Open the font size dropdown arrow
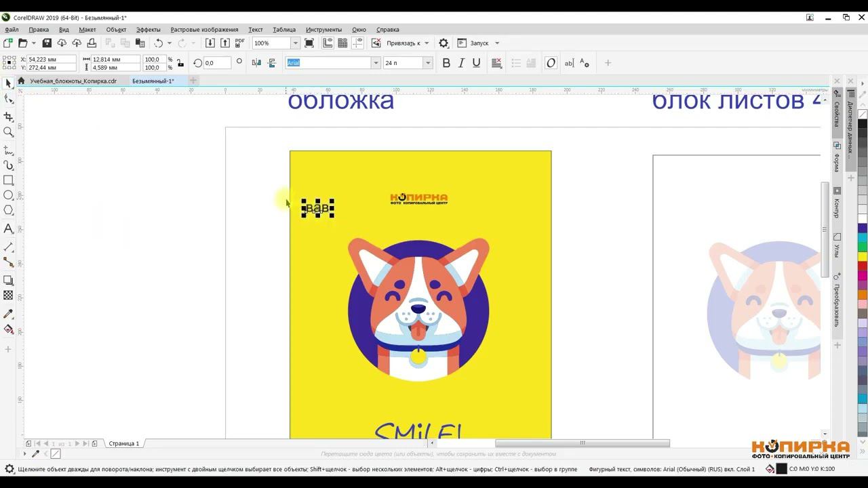This screenshot has height=488, width=868. [x=427, y=63]
